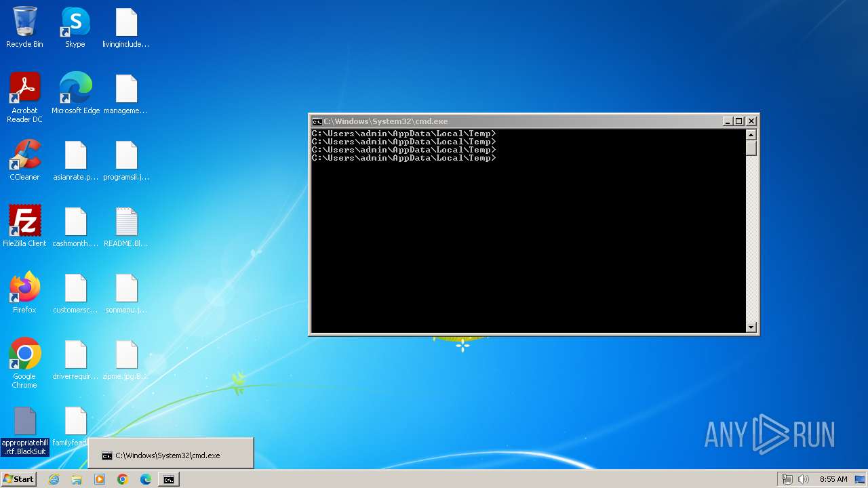Select the sonmenu.j… file icon
This screenshot has width=868, height=488.
pyautogui.click(x=126, y=293)
